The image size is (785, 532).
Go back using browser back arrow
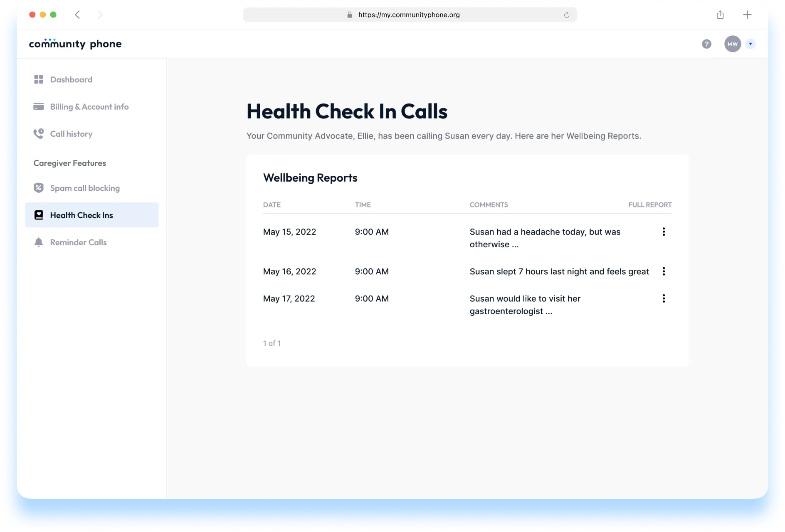click(x=77, y=15)
